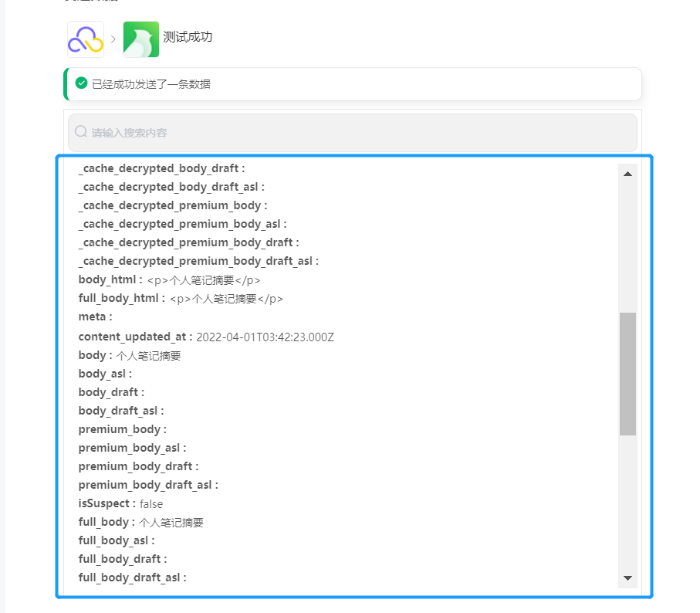
Task: Click the isSuspect field label
Action: coord(107,503)
